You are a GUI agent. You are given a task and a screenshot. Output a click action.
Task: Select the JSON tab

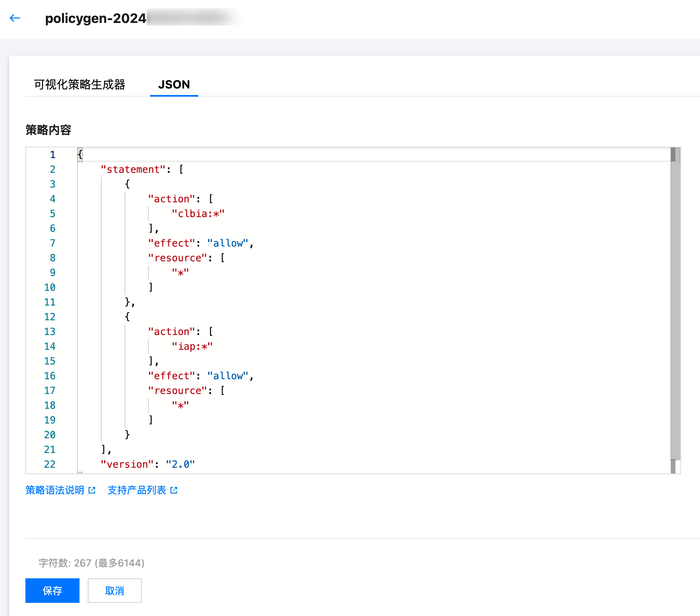tap(174, 84)
